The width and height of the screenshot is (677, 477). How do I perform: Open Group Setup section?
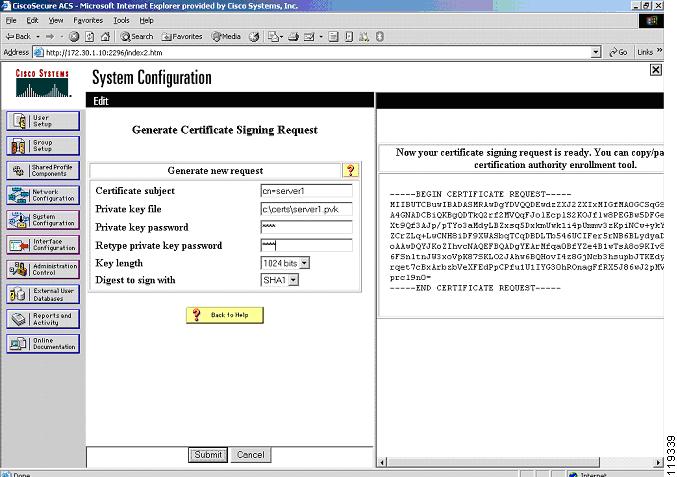tap(43, 145)
